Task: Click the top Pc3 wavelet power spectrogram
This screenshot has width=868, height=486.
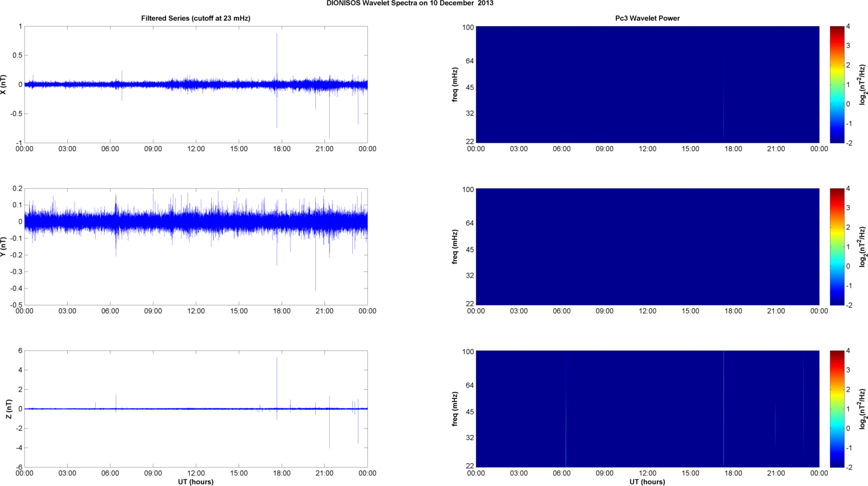Action: click(647, 85)
